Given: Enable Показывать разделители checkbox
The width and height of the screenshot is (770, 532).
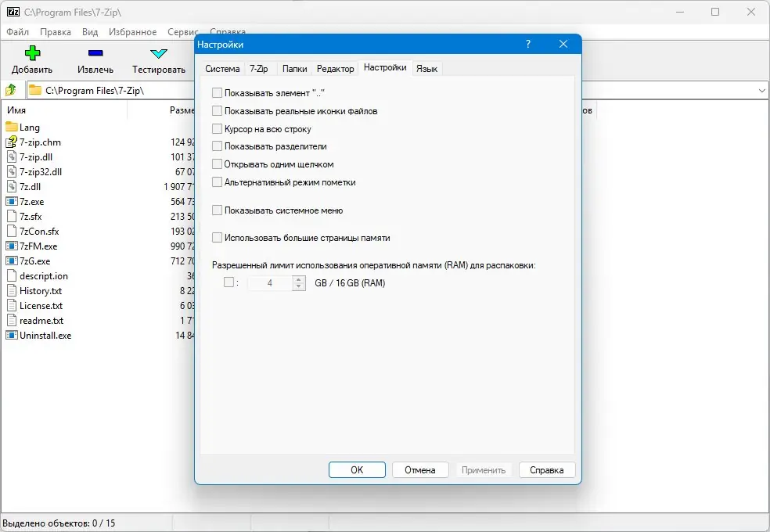Looking at the screenshot, I should 217,146.
